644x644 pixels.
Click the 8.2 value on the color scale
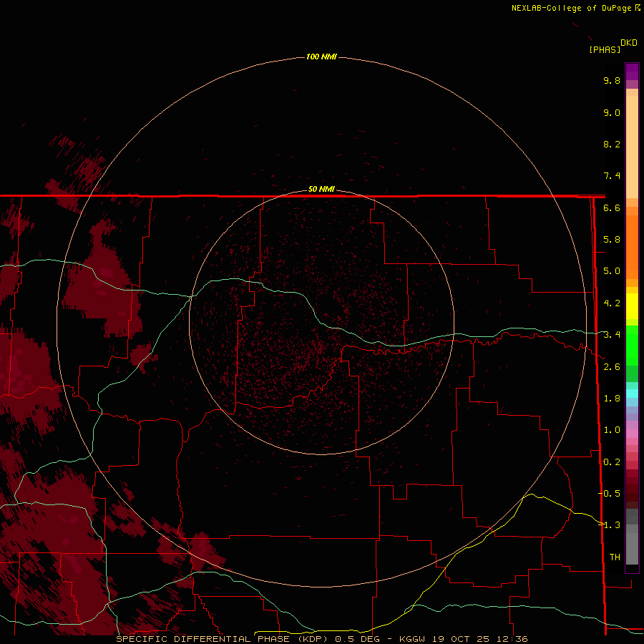612,144
